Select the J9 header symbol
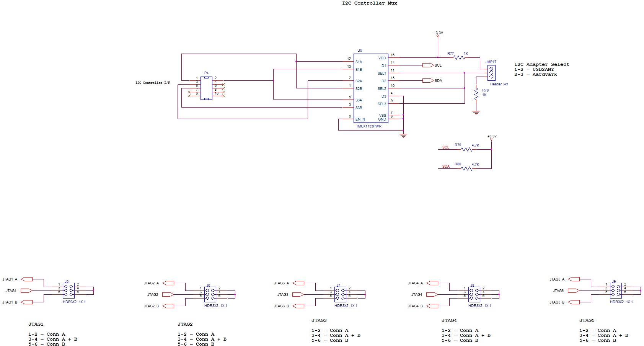This screenshot has width=644, height=346. pos(616,291)
